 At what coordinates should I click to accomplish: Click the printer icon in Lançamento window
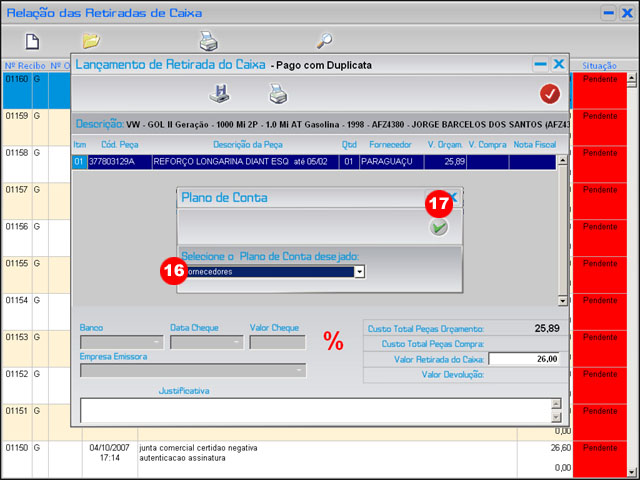277,94
